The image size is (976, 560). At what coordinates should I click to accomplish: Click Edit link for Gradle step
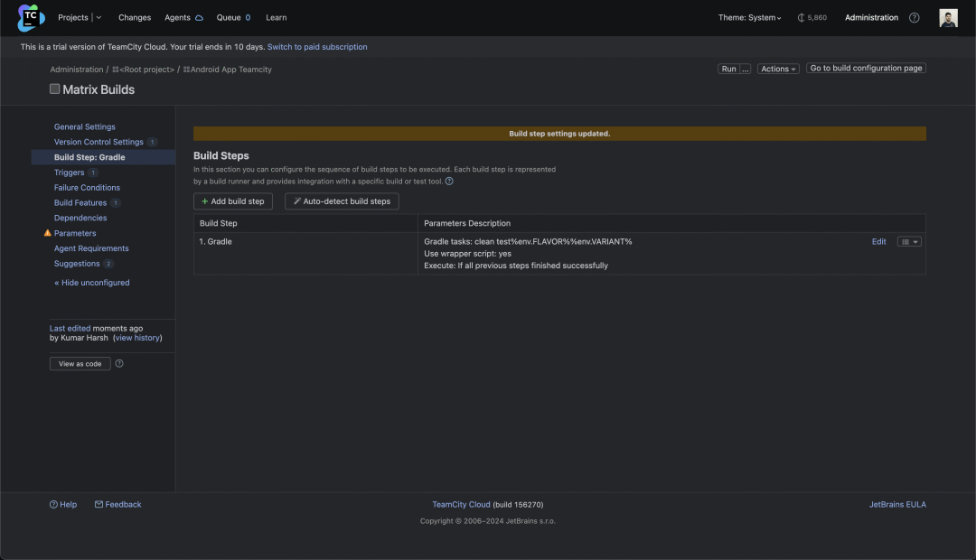pyautogui.click(x=879, y=241)
